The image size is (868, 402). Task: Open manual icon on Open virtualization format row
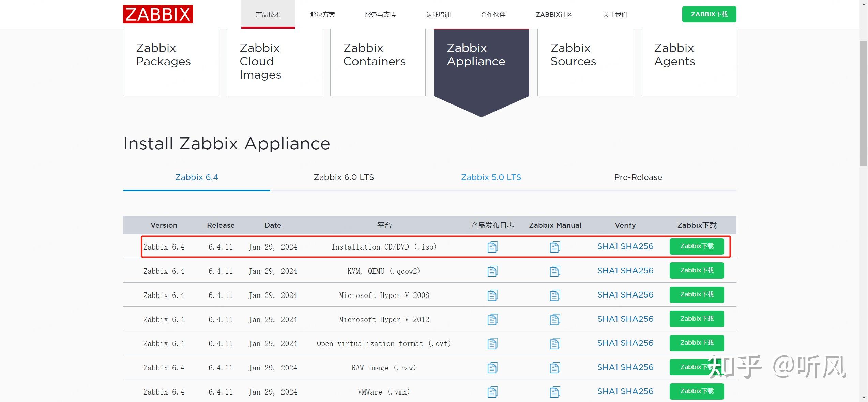tap(555, 343)
